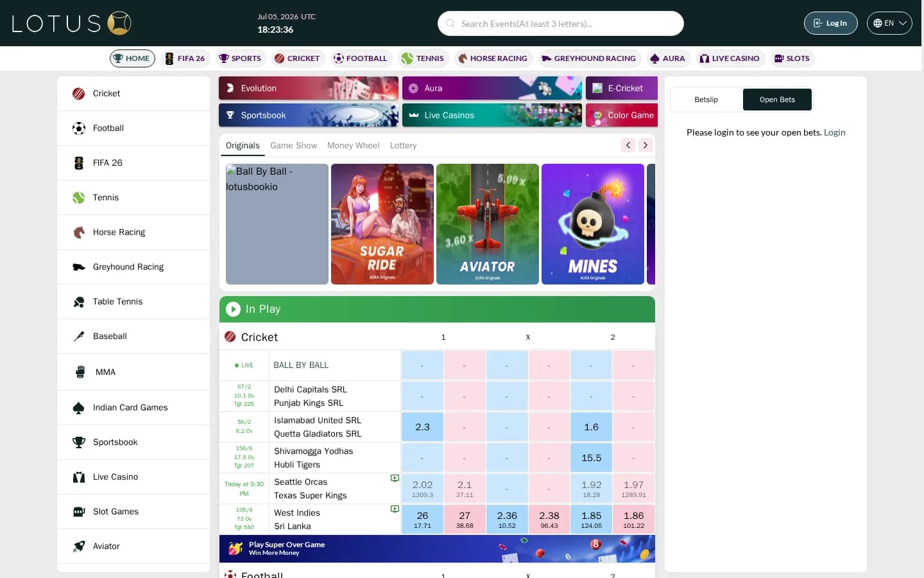Open live stream icon for West Indies match
Screen dimensions: 924x578
[395, 509]
